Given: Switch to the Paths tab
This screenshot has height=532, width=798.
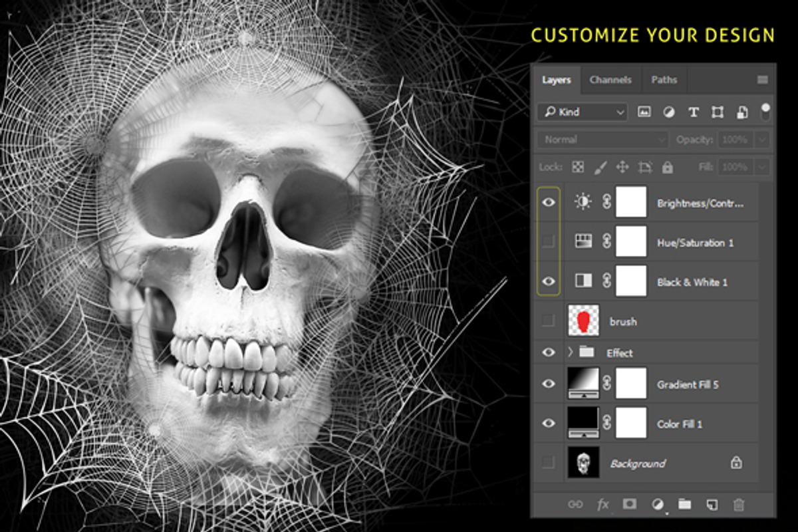Looking at the screenshot, I should point(664,80).
